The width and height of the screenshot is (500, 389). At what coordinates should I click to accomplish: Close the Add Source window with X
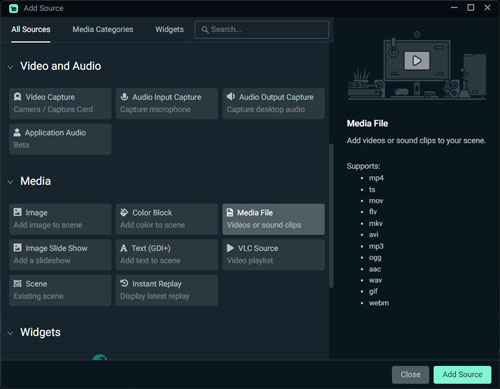click(x=487, y=8)
